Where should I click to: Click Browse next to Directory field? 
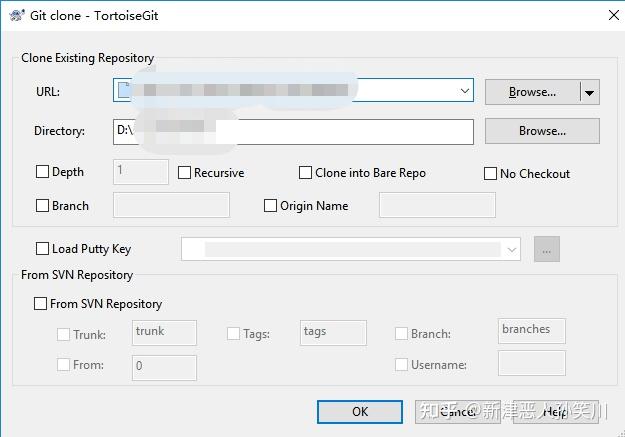point(542,131)
